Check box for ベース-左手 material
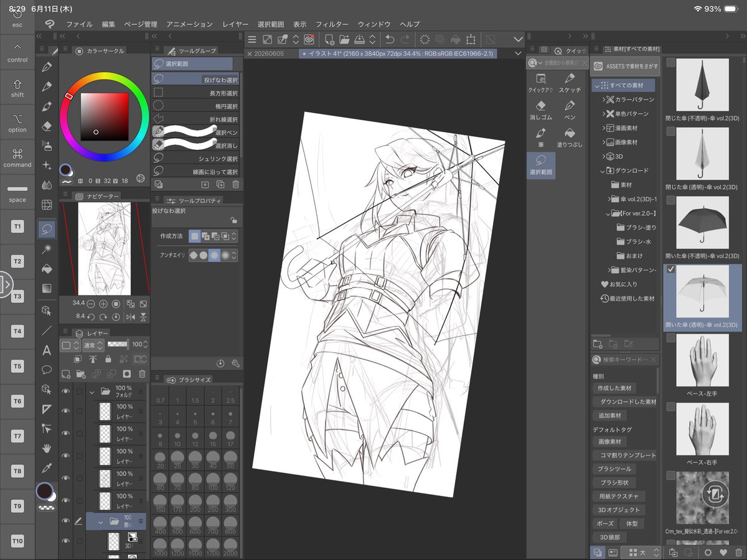 click(671, 338)
